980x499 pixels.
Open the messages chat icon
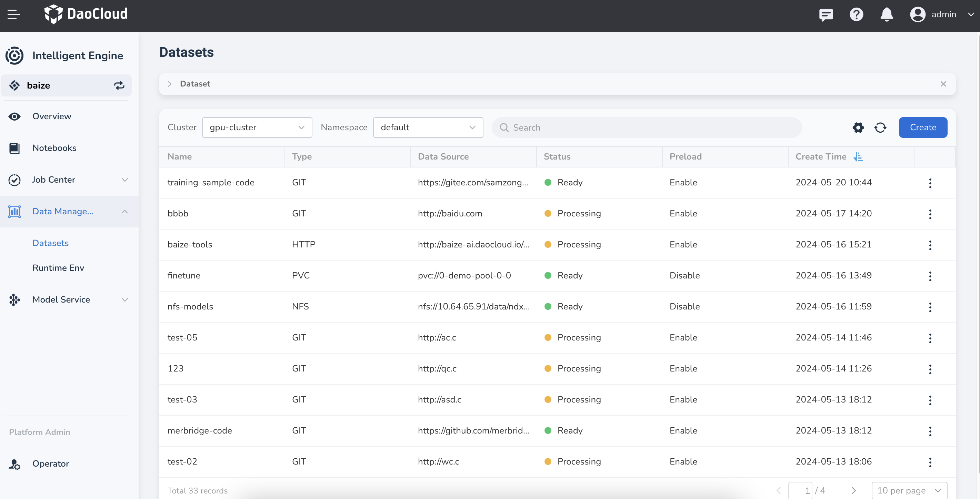(826, 14)
